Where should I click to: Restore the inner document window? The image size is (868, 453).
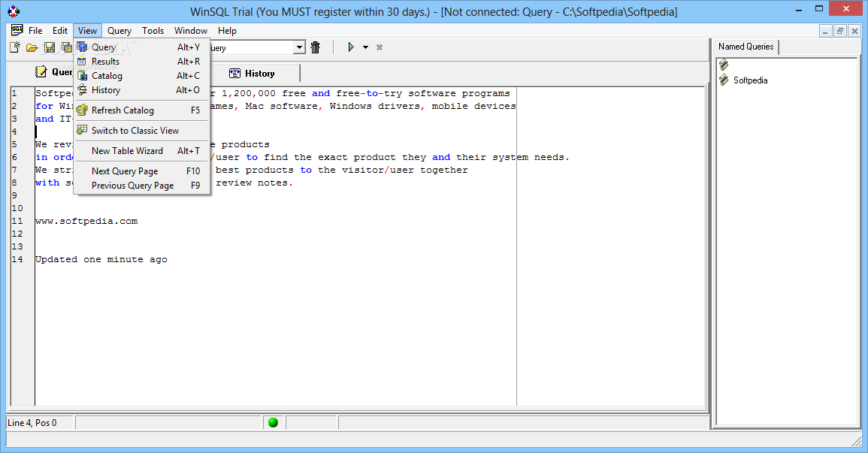(839, 31)
